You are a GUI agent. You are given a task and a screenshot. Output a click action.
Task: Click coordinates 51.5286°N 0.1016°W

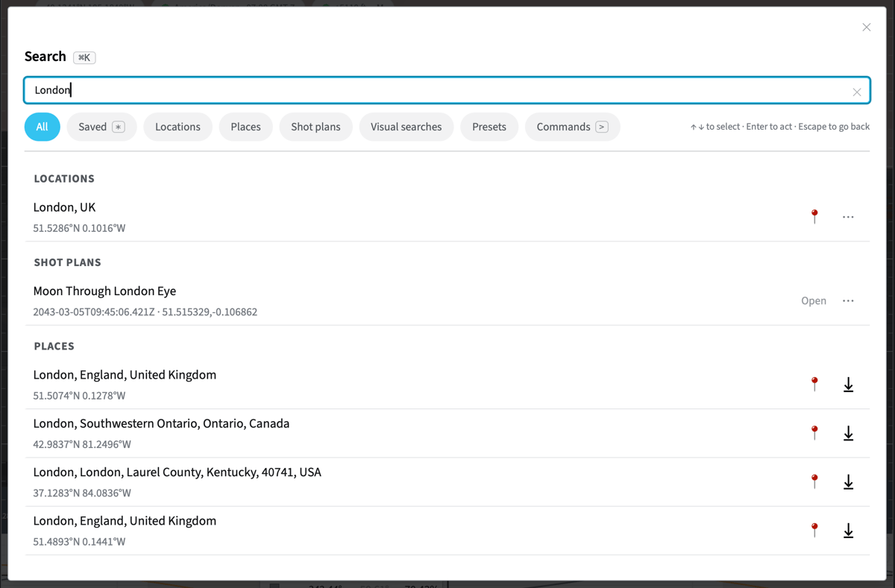click(79, 228)
